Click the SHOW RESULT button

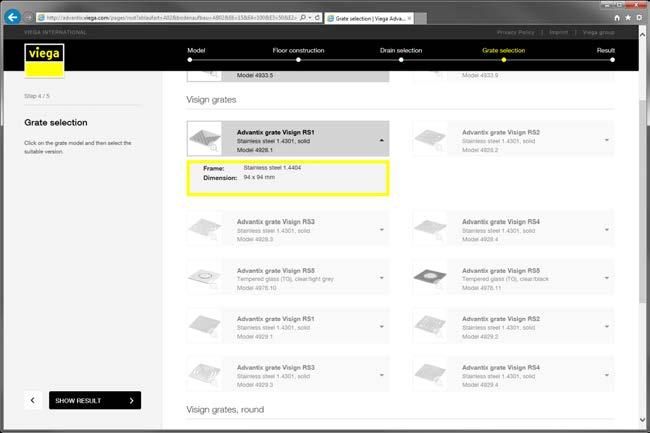(x=95, y=400)
